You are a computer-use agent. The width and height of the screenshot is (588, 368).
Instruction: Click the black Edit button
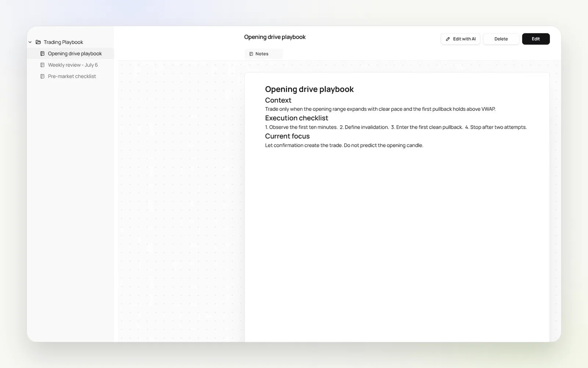pyautogui.click(x=536, y=39)
